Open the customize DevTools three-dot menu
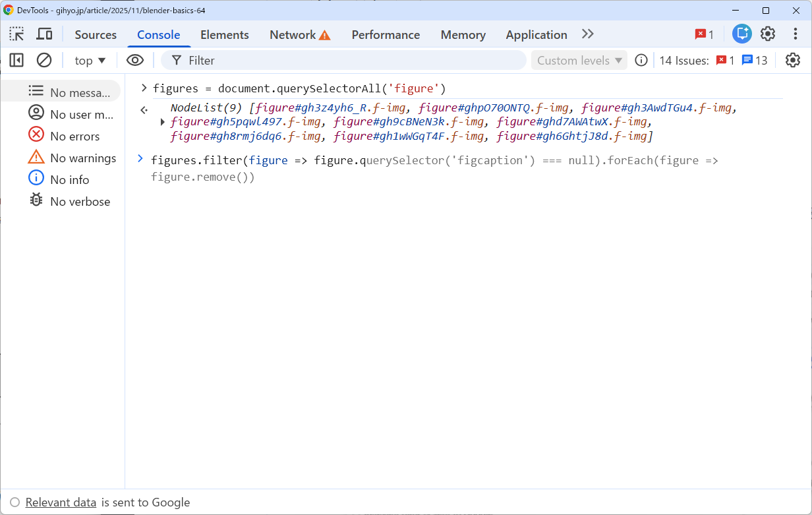Screen dimensions: 812x515 click(x=795, y=34)
